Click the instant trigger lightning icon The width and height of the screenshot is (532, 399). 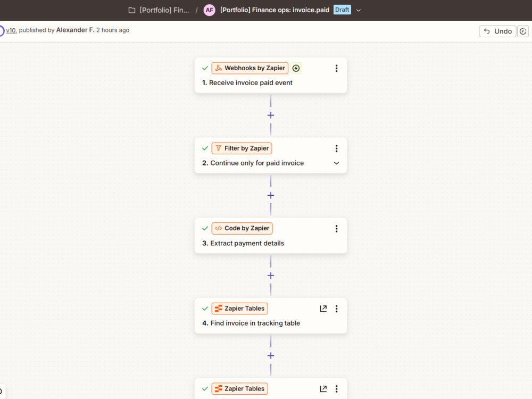pyautogui.click(x=296, y=68)
